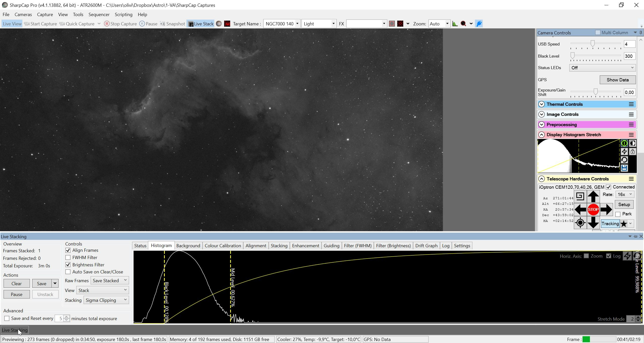Click the GPS Show Data button
The height and width of the screenshot is (343, 644).
pyautogui.click(x=618, y=80)
